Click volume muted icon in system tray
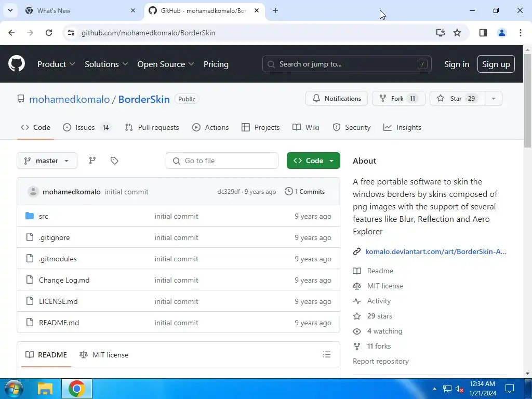Viewport: 532px width, 399px height. pos(459,389)
